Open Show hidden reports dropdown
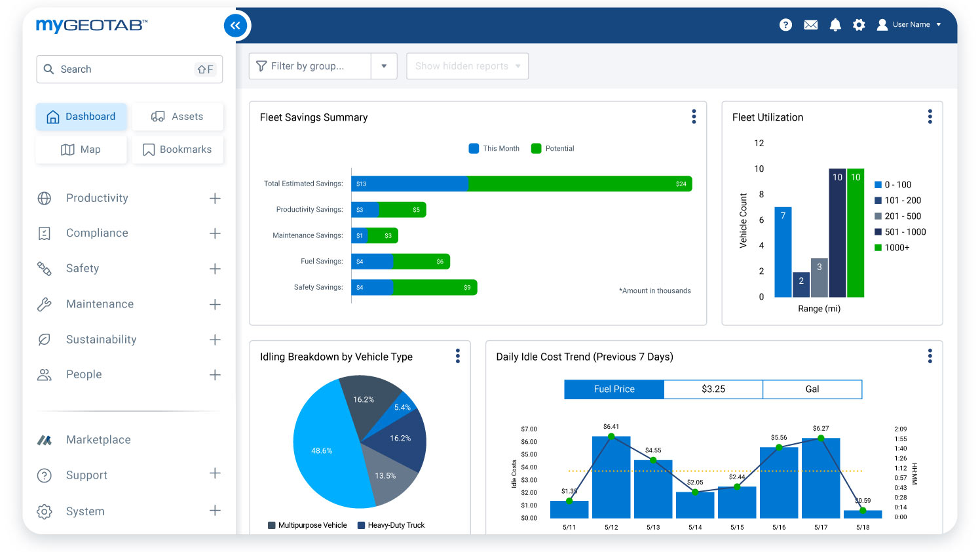This screenshot has width=980, height=552. (467, 66)
